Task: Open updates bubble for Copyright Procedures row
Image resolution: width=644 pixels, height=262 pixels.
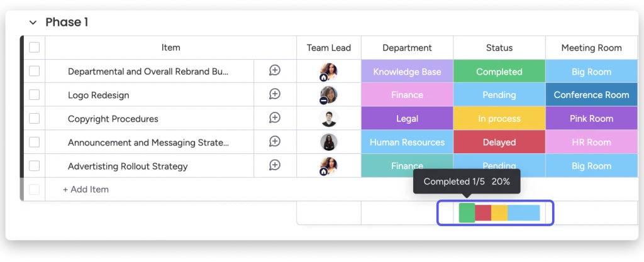Action: pyautogui.click(x=275, y=118)
